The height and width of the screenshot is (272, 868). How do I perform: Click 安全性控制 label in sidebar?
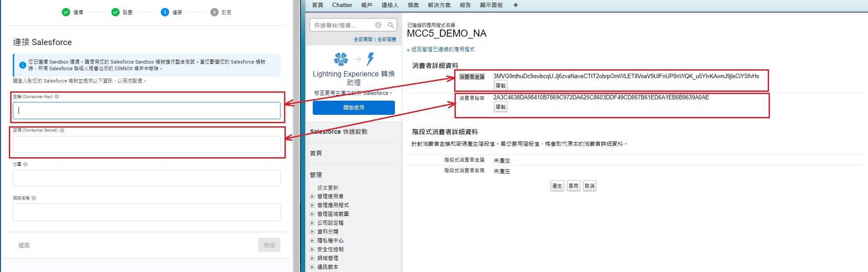coord(330,249)
